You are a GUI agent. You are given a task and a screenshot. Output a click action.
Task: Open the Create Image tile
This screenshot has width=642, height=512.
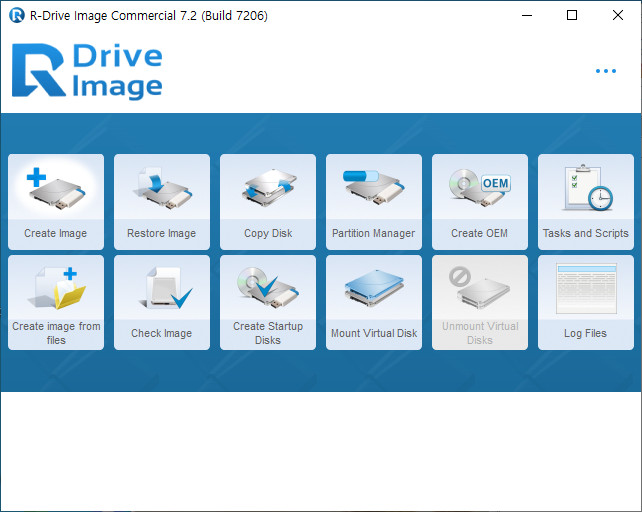pos(56,202)
